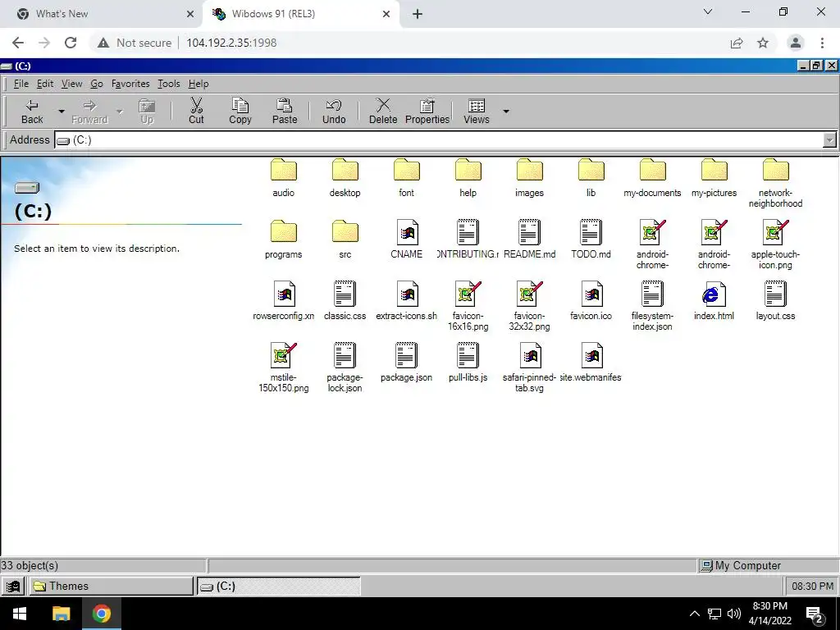This screenshot has height=630, width=840.
Task: Select the index.html file
Action: (714, 301)
